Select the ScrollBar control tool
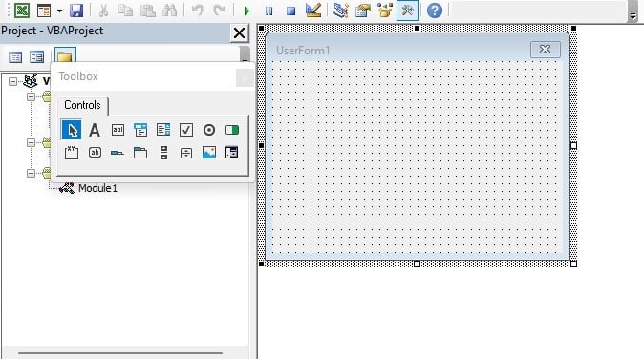 (x=163, y=153)
